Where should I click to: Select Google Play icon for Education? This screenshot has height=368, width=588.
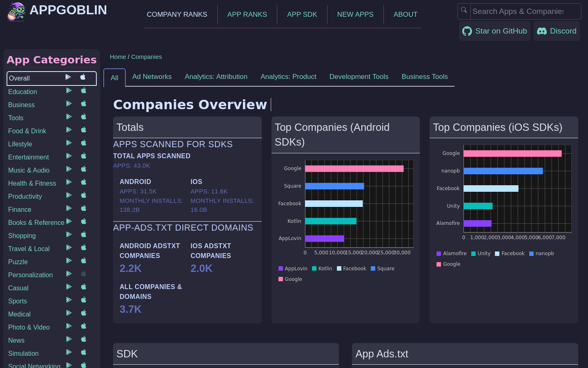point(69,91)
